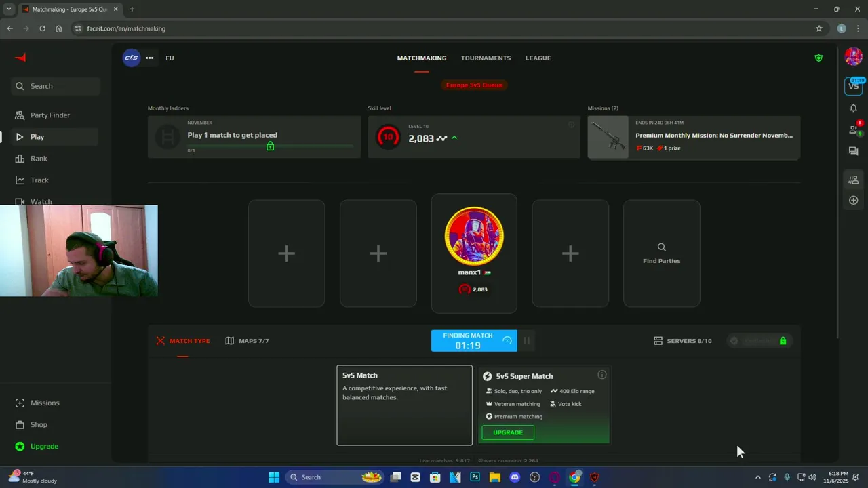868x488 pixels.
Task: Toggle the locked premium switch
Action: (x=759, y=341)
